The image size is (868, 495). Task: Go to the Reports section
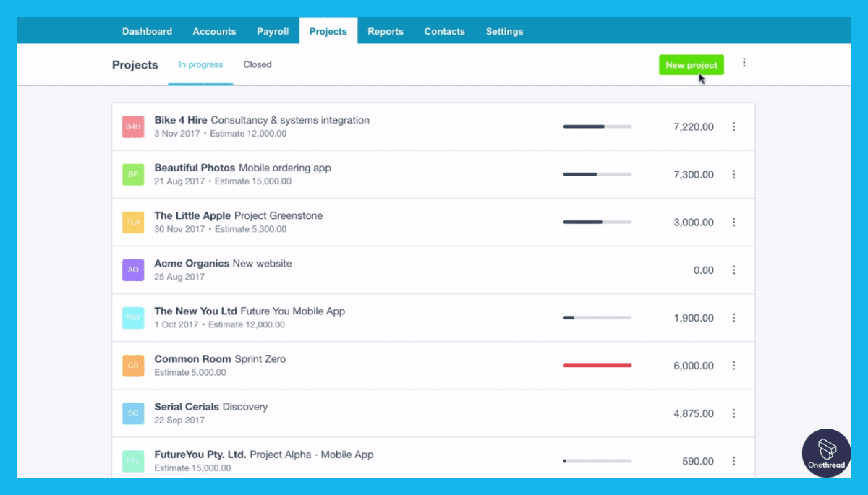[x=385, y=31]
